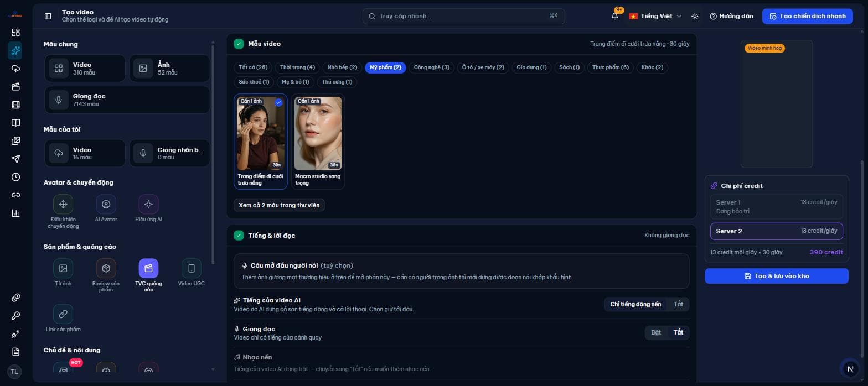Image resolution: width=868 pixels, height=386 pixels.
Task: Open the film strip icon in sidebar
Action: pos(15,105)
